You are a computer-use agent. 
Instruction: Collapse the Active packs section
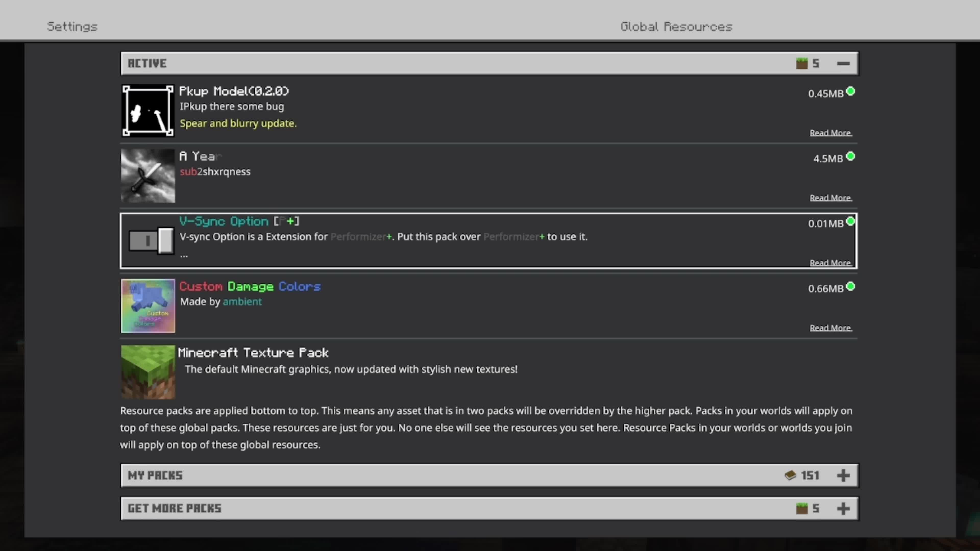point(843,64)
